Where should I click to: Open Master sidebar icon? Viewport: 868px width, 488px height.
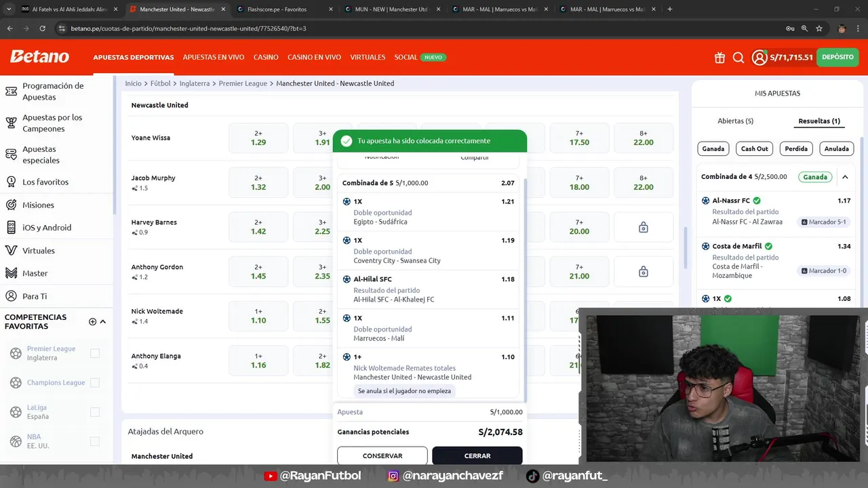tap(11, 273)
